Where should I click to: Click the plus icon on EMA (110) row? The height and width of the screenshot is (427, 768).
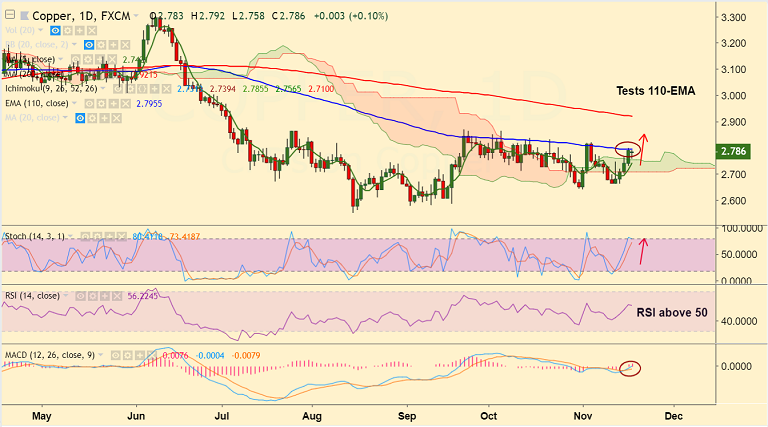(114, 103)
